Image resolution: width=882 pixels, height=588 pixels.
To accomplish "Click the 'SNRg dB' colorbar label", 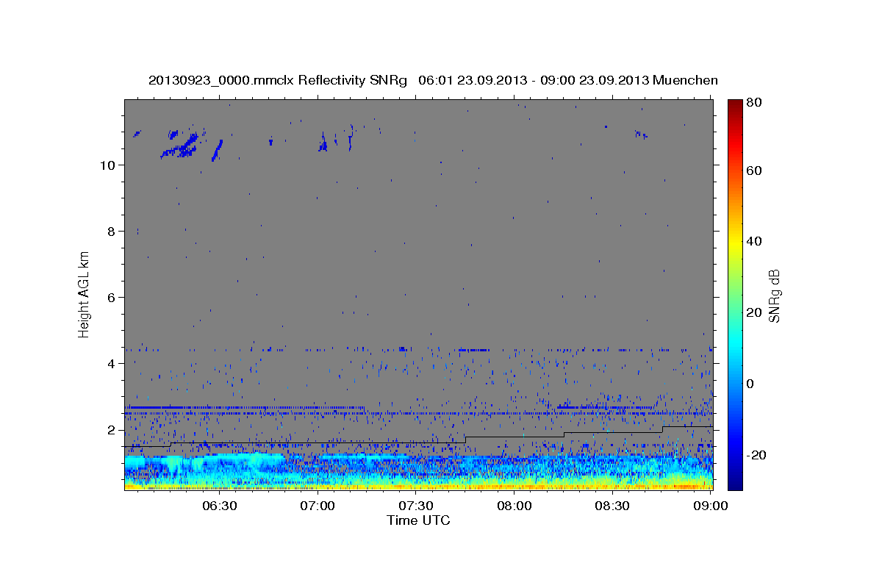I will tap(774, 296).
